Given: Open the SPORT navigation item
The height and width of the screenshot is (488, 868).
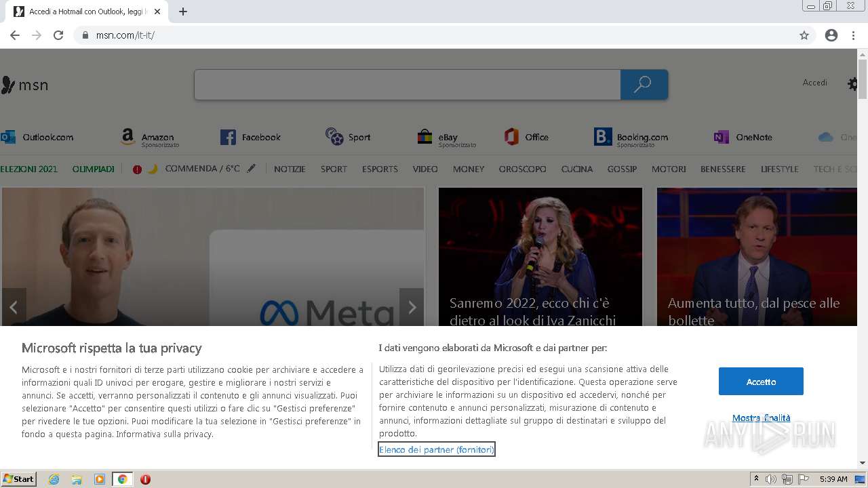Looking at the screenshot, I should tap(334, 169).
